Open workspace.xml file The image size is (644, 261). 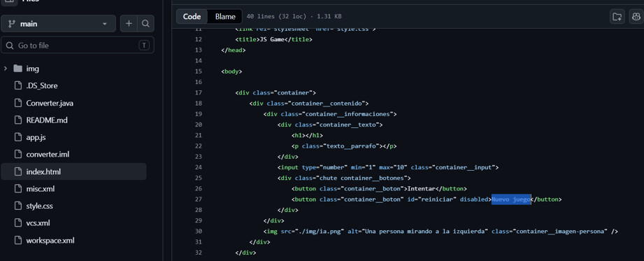pos(50,241)
